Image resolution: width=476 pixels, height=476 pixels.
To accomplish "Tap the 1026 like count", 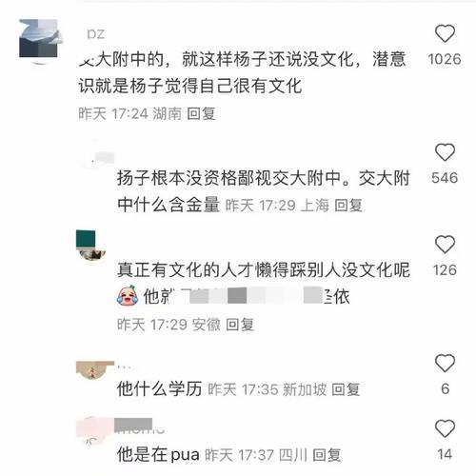I will [445, 59].
